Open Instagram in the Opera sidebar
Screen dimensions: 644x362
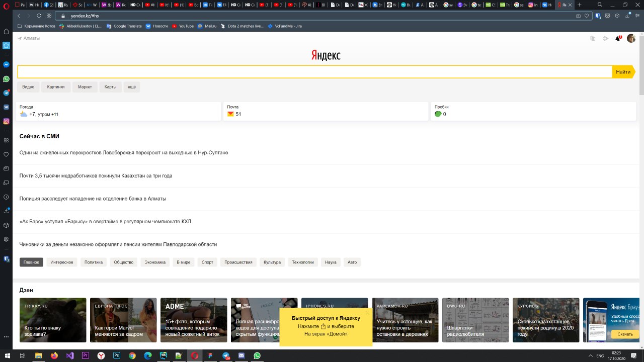pyautogui.click(x=6, y=121)
